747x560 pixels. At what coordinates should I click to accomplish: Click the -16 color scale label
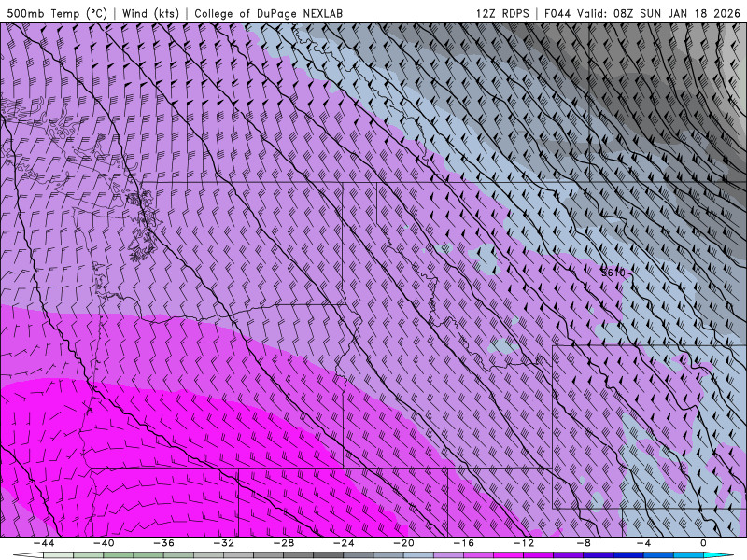point(463,543)
